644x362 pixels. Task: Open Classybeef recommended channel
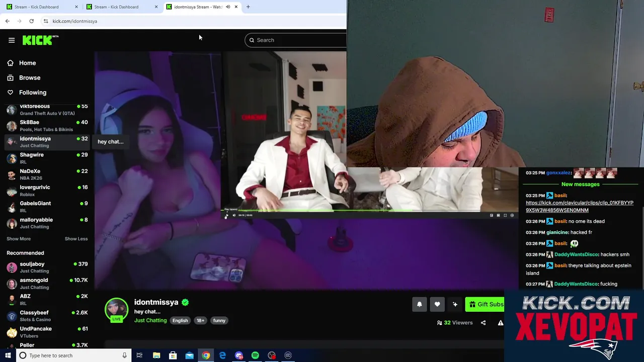click(47, 316)
